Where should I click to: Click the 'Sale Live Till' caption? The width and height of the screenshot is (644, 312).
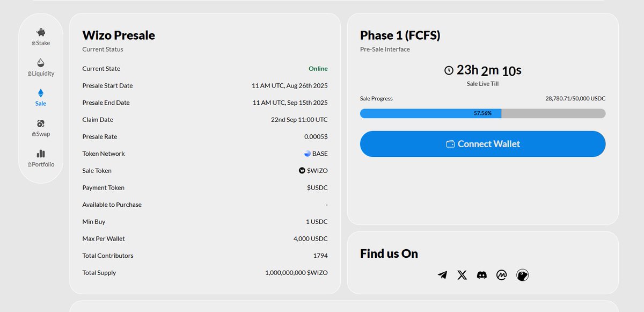coord(482,84)
